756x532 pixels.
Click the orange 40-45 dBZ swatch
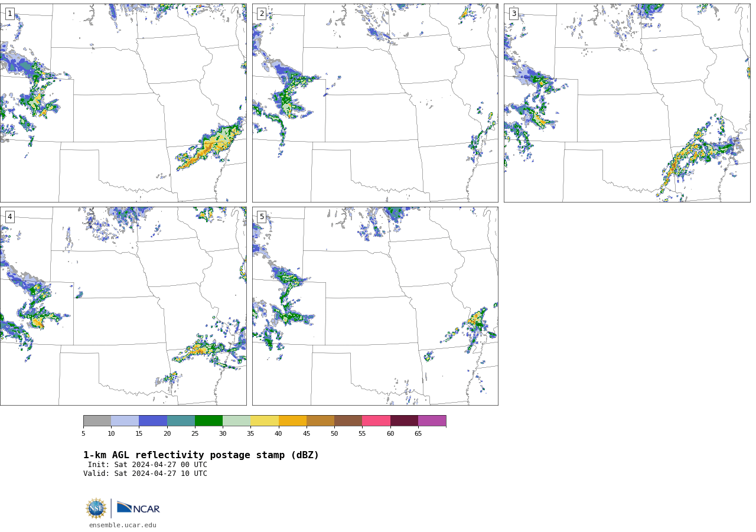(x=292, y=420)
